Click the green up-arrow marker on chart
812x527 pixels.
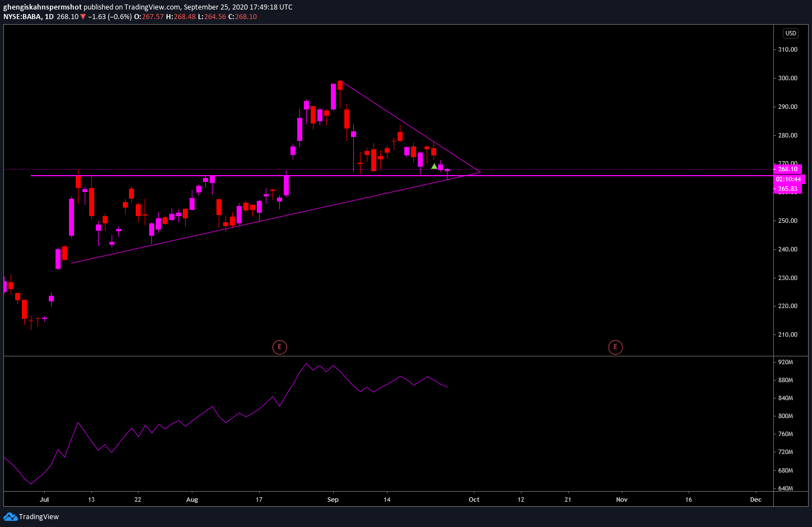(x=434, y=166)
